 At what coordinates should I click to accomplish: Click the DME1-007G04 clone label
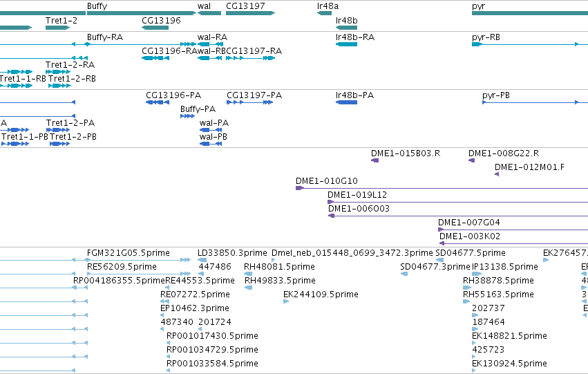coord(469,223)
